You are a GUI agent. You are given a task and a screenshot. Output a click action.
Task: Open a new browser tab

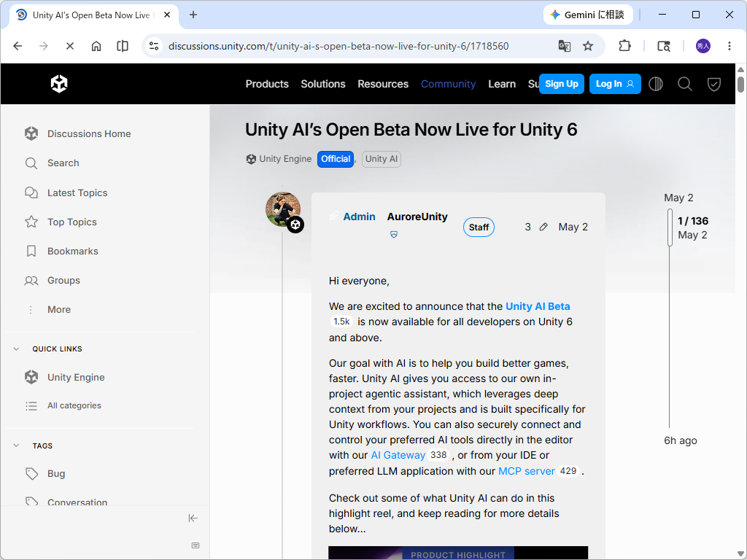(x=193, y=15)
